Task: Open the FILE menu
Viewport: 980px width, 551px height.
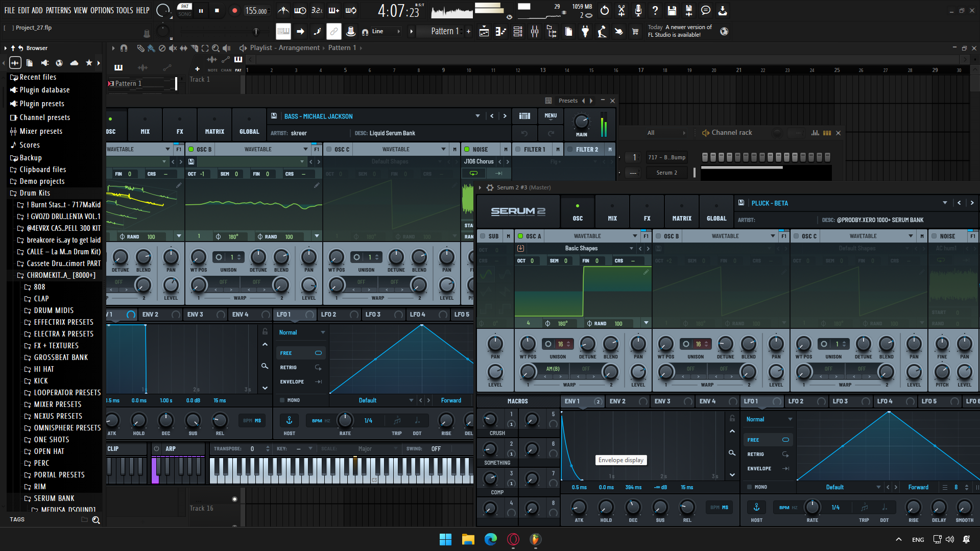Action: click(x=9, y=10)
